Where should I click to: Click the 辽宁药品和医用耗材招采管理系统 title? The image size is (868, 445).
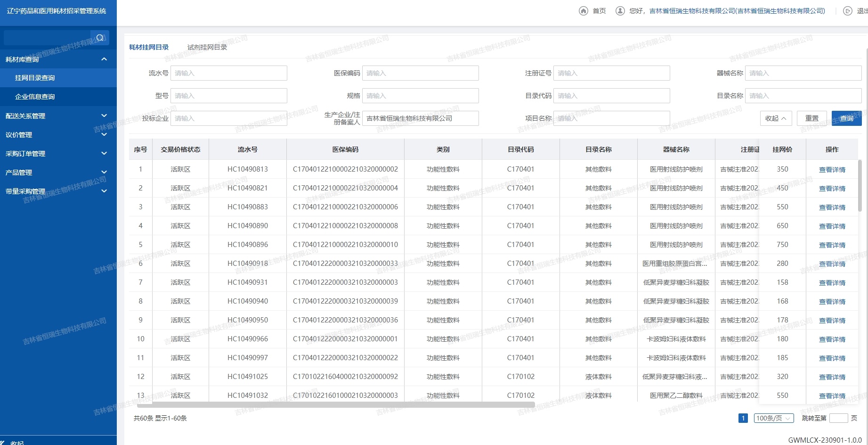point(57,11)
